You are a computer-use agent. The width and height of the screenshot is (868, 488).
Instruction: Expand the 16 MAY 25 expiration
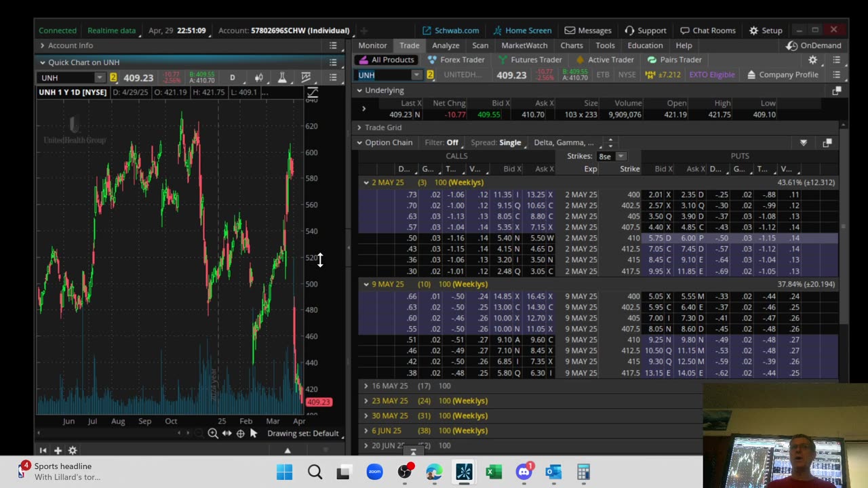(366, 386)
